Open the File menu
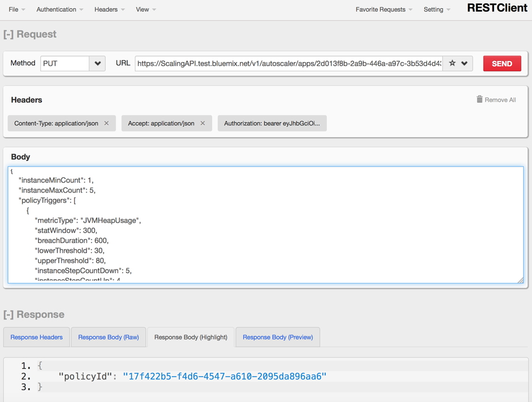This screenshot has height=402, width=532. (17, 9)
